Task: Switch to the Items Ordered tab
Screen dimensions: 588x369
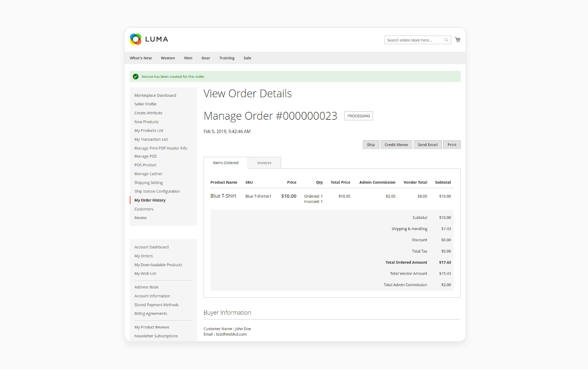Action: [226, 163]
